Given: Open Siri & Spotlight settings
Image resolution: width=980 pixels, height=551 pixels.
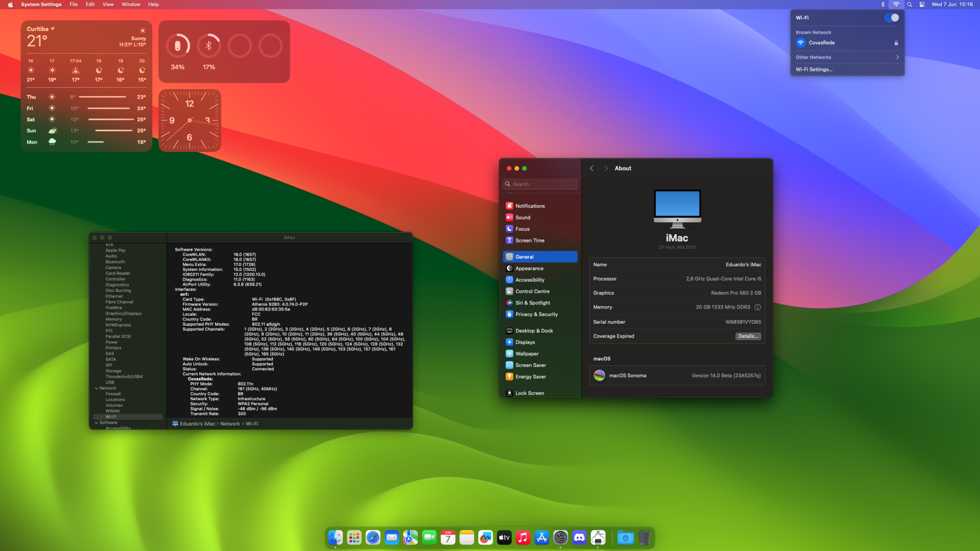Looking at the screenshot, I should pyautogui.click(x=532, y=303).
